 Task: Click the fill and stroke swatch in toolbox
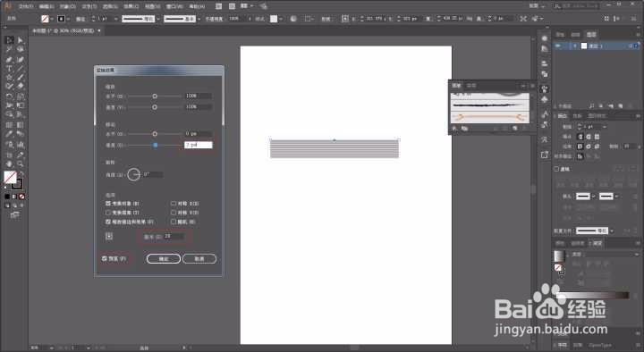click(13, 180)
